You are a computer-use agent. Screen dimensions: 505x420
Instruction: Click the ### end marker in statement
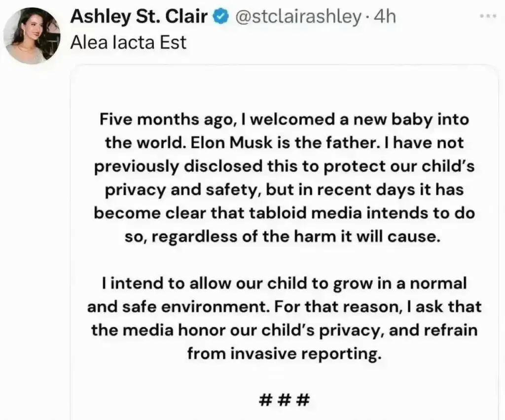click(284, 398)
